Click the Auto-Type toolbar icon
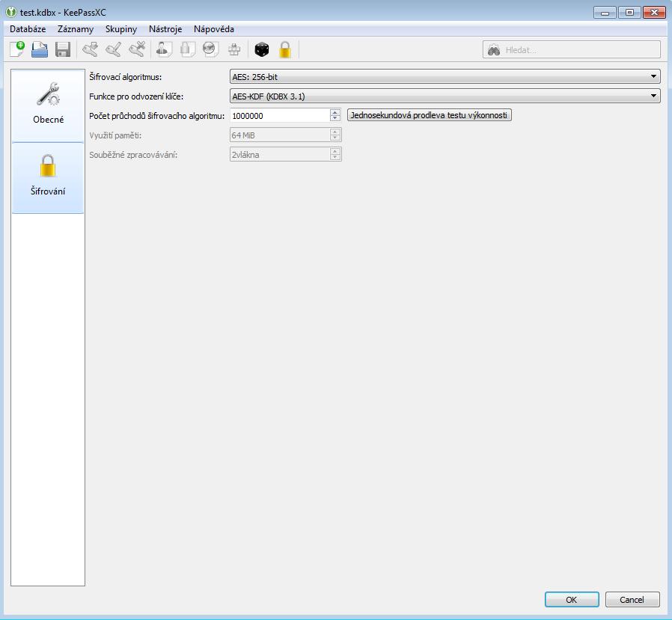Image resolution: width=672 pixels, height=620 pixels. (x=234, y=49)
